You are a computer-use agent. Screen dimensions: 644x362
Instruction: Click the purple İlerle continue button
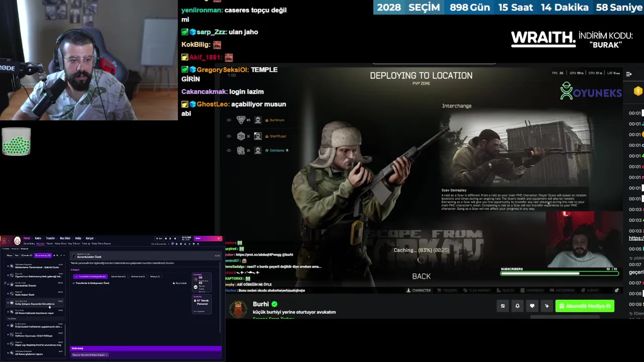coord(208,238)
